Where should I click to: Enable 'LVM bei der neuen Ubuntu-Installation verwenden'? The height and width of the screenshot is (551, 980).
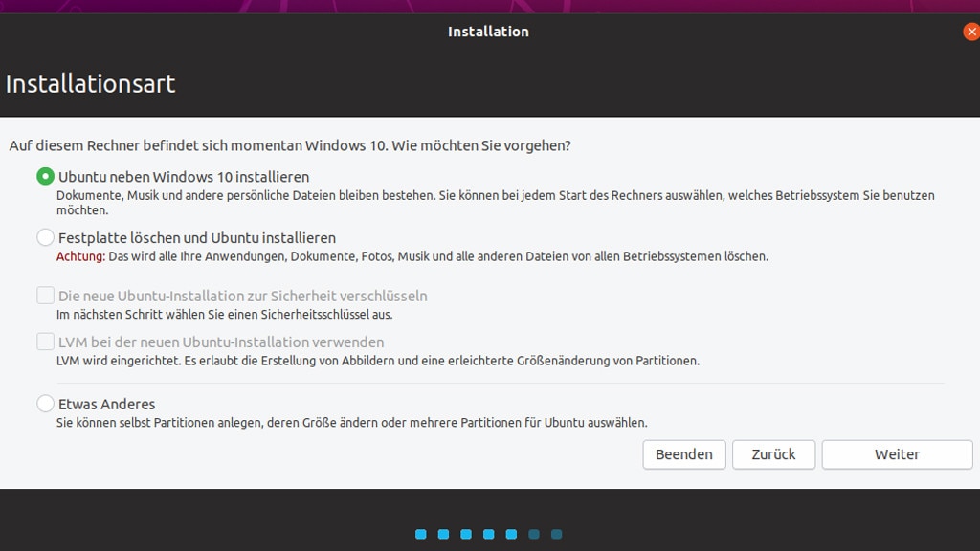point(45,342)
